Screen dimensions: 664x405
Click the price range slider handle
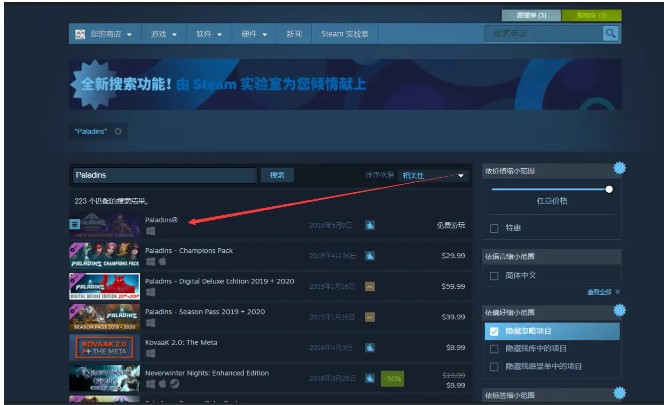(x=609, y=188)
